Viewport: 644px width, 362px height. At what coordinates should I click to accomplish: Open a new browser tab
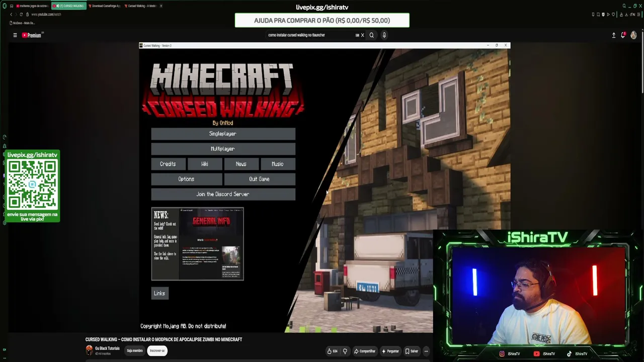162,6
